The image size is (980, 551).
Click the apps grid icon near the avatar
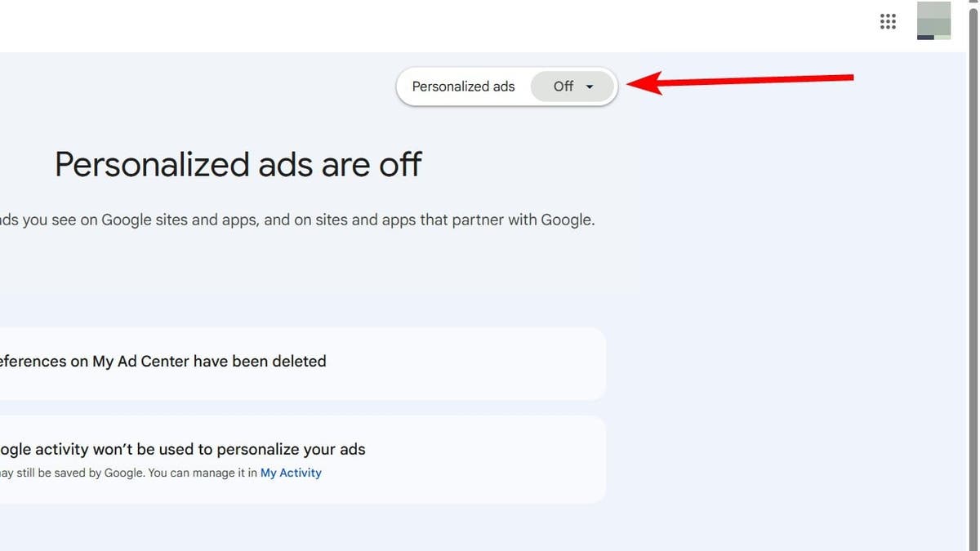click(888, 20)
